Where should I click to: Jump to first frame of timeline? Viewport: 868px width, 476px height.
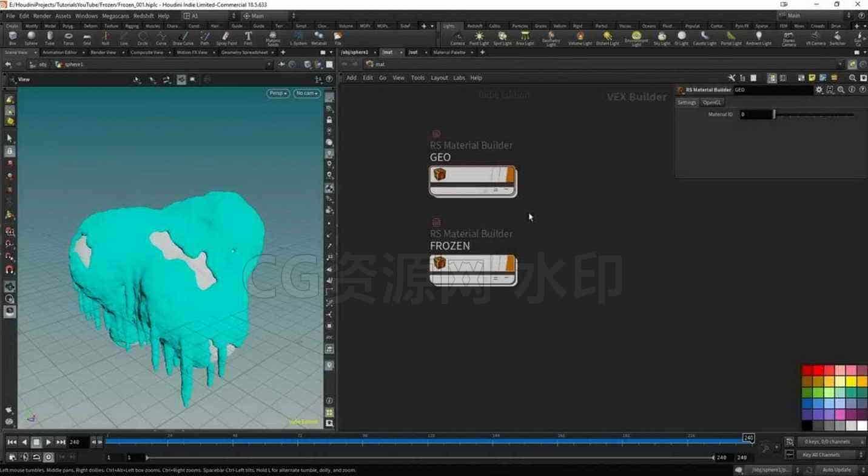(12, 442)
